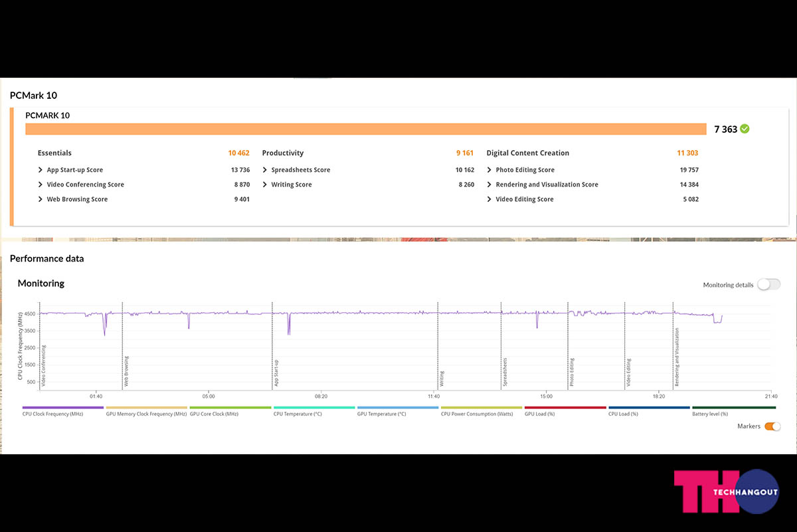The width and height of the screenshot is (797, 532).
Task: Click the Photo Editing value 19 757
Action: coord(689,170)
